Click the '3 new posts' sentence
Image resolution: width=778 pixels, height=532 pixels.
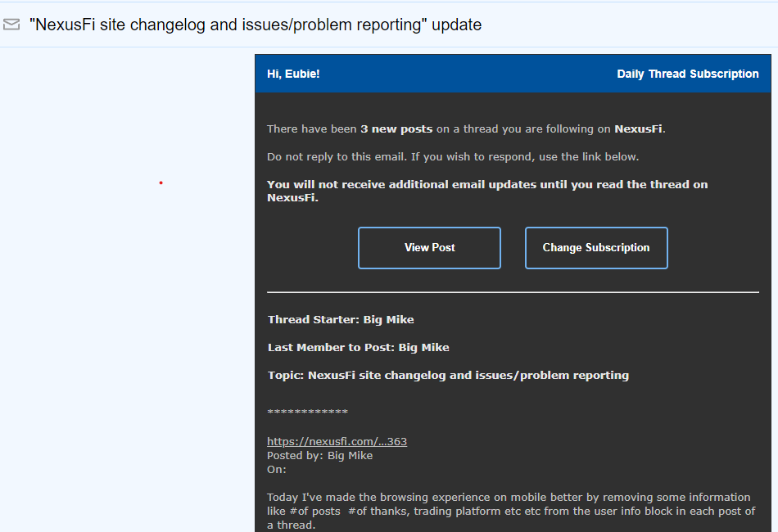click(466, 129)
